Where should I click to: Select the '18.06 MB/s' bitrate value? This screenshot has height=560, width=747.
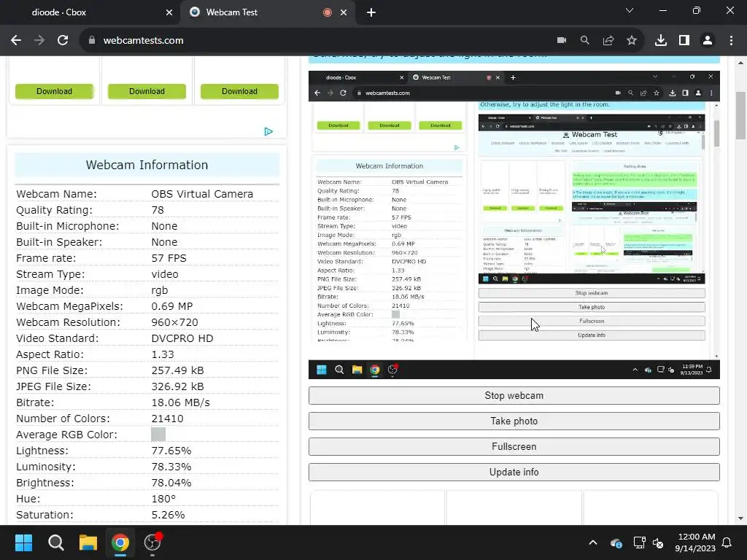tap(181, 402)
